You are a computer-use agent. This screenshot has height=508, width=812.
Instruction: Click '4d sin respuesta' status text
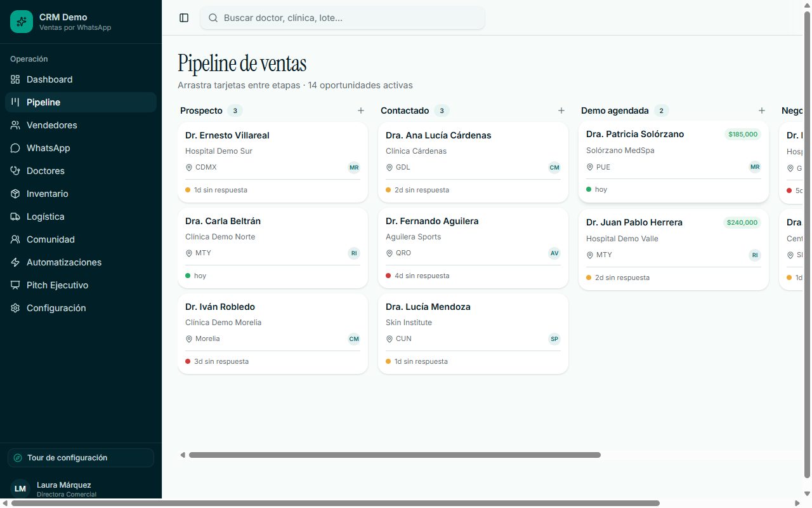421,276
